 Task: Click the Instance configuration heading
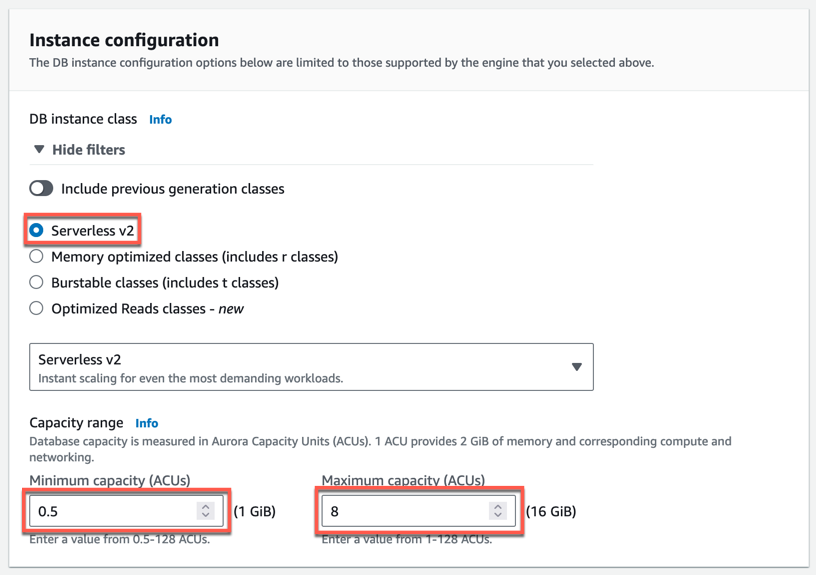pyautogui.click(x=124, y=40)
